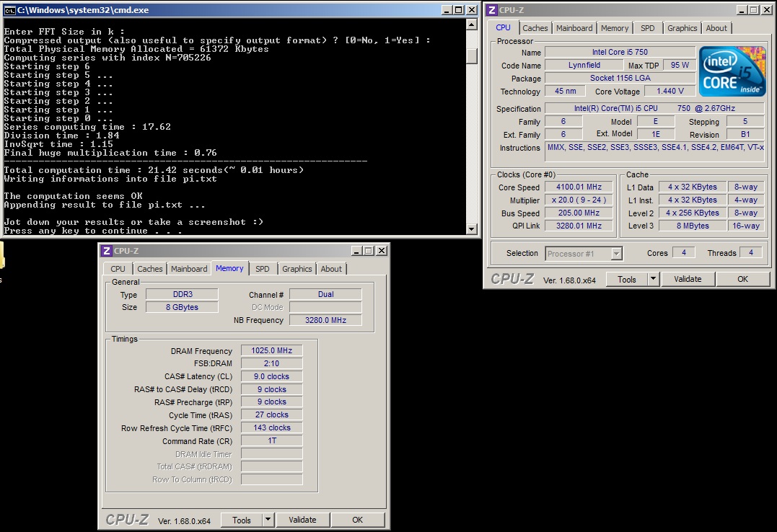Click cmd window scrollbar up arrow

[x=472, y=24]
